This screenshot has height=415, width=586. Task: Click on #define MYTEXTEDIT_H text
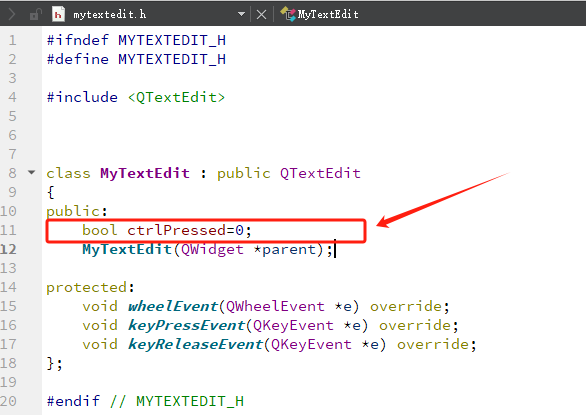coord(136,59)
